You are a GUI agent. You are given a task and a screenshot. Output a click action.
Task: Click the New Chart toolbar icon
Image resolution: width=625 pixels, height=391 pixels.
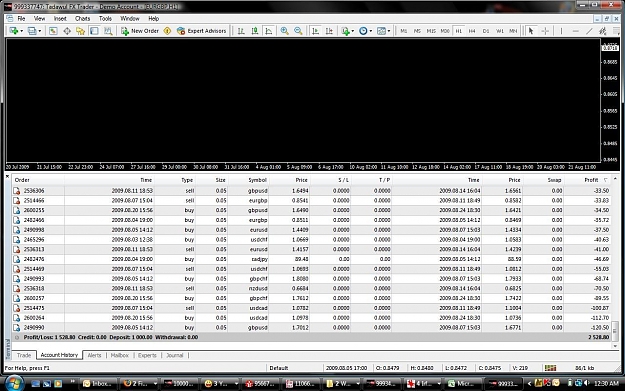(x=14, y=31)
